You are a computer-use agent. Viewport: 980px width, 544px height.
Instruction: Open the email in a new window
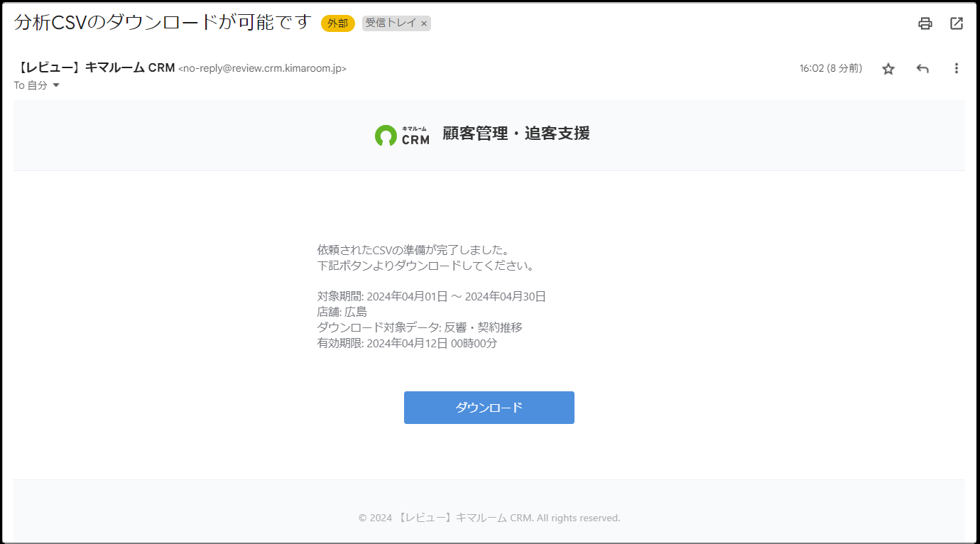point(957,23)
